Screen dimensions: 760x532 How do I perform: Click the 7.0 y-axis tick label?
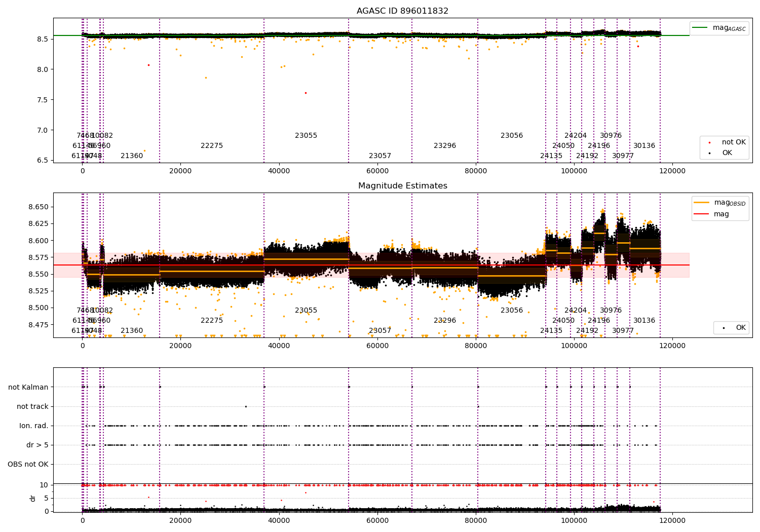click(x=43, y=130)
